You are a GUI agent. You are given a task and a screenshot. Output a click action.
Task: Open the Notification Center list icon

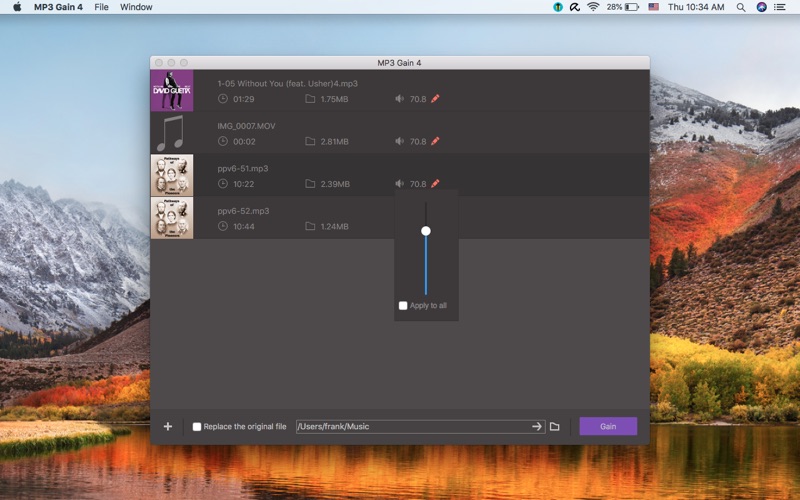coord(780,7)
